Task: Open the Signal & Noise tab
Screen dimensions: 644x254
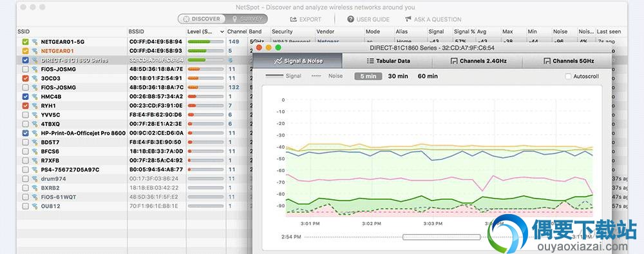Action: point(298,61)
